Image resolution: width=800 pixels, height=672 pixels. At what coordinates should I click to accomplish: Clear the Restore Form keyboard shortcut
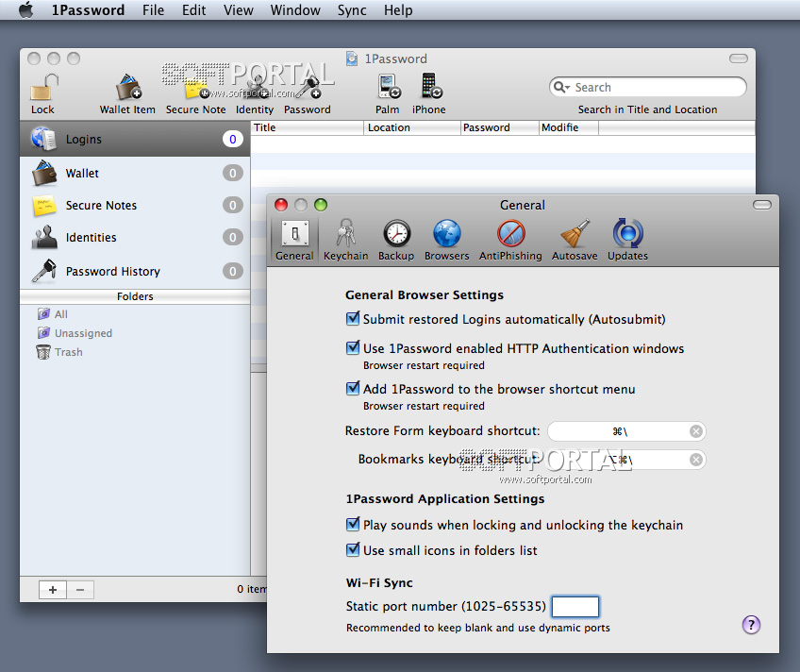(x=696, y=431)
